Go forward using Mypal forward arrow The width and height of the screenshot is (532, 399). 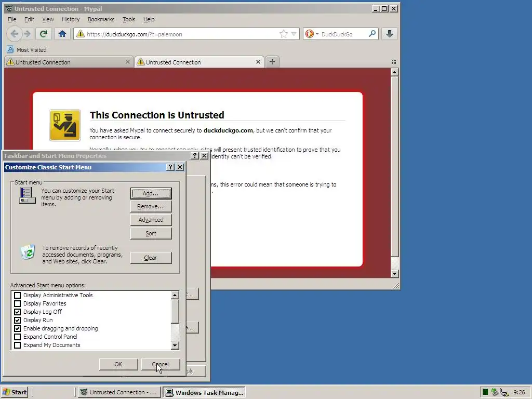tap(27, 34)
